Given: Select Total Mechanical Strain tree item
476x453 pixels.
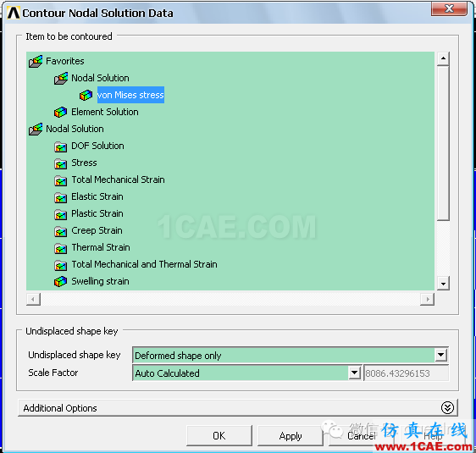Looking at the screenshot, I should [118, 180].
